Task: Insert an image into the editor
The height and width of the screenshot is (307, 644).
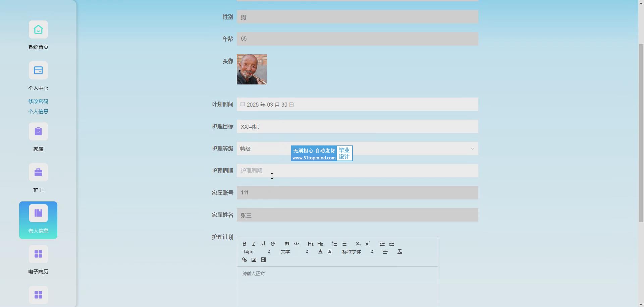Action: point(254,260)
